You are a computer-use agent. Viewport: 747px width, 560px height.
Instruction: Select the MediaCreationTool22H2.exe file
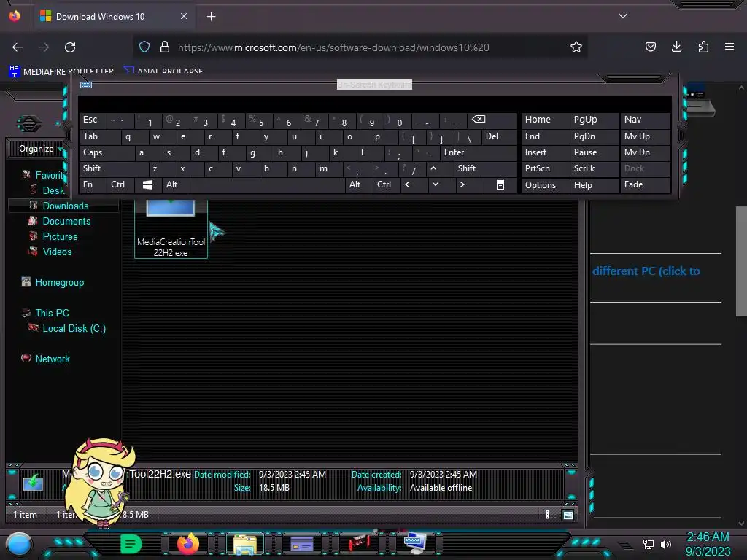pyautogui.click(x=171, y=228)
